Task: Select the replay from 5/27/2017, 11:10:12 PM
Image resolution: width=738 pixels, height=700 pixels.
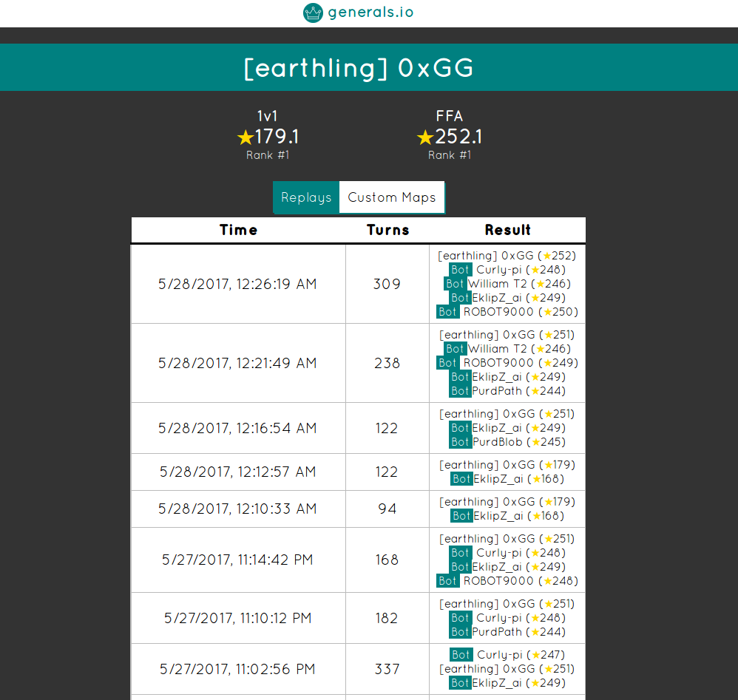Action: click(x=237, y=618)
